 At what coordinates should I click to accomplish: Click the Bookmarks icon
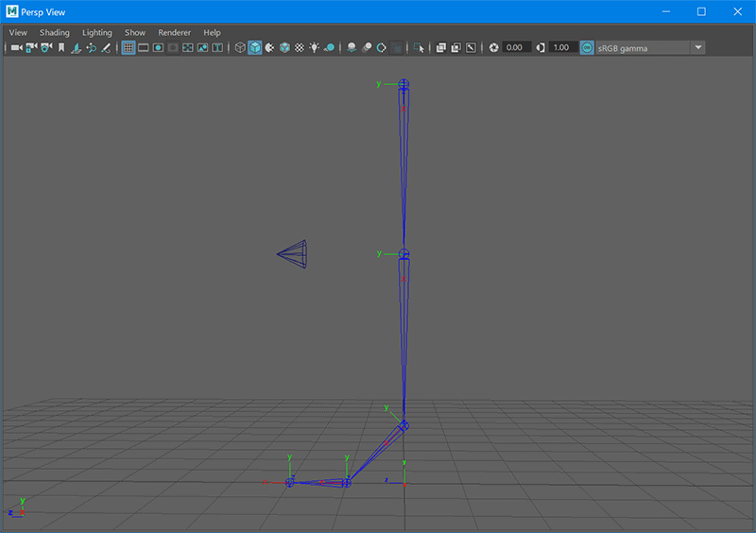pyautogui.click(x=61, y=48)
